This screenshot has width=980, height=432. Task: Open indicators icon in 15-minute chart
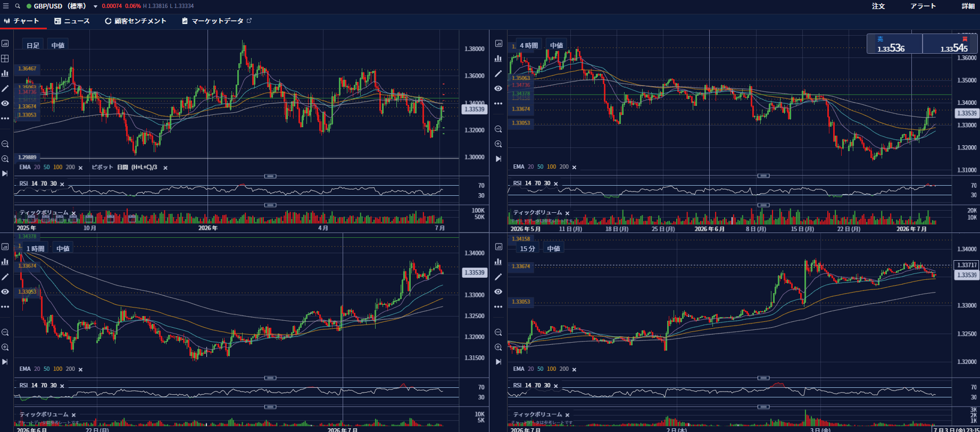click(x=499, y=262)
